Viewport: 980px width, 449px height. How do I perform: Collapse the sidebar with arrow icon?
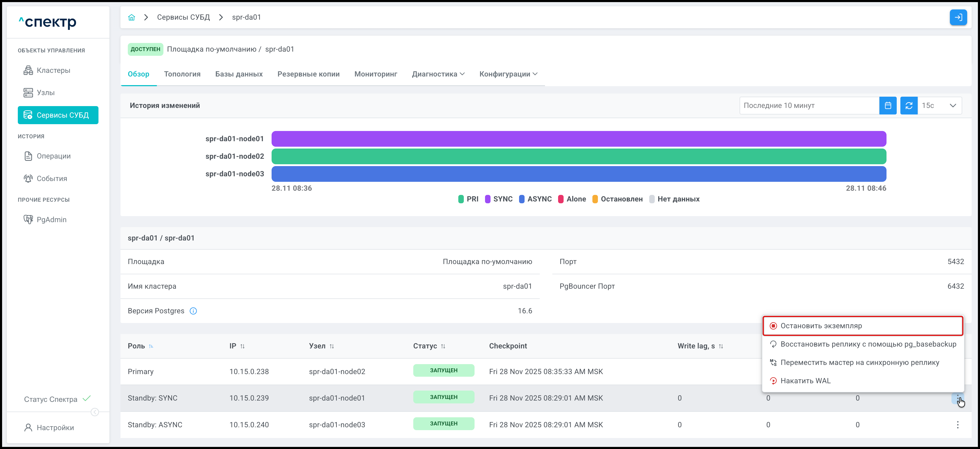[95, 412]
